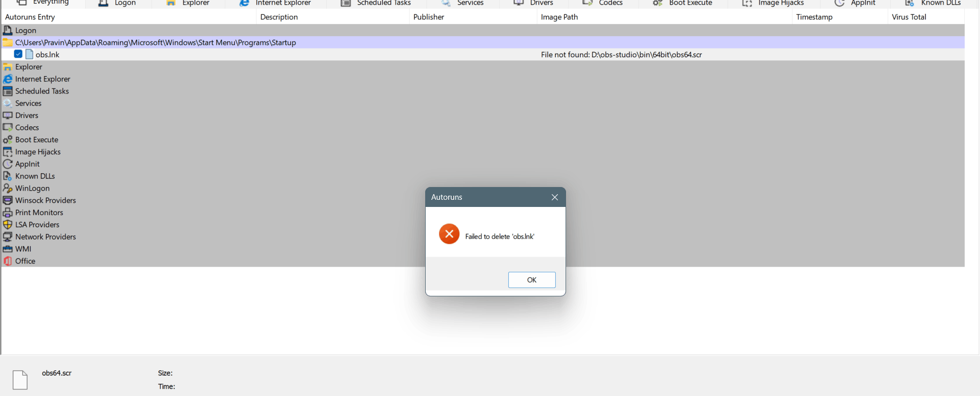This screenshot has width=980, height=396.
Task: Sort by the Description column header
Action: point(332,17)
